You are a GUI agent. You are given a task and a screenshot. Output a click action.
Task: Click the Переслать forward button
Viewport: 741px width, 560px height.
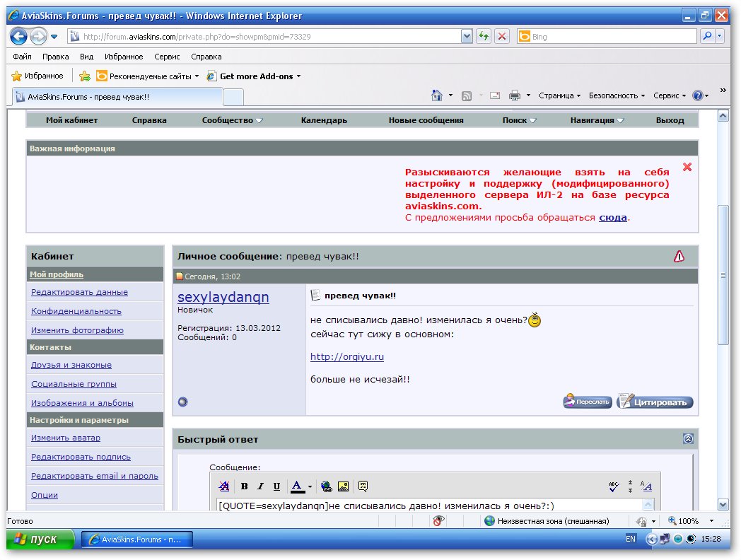click(588, 401)
